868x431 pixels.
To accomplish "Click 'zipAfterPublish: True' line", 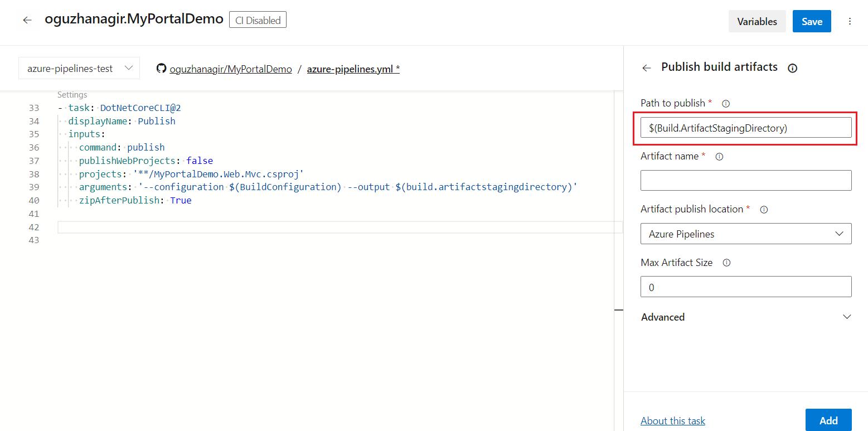I will [135, 201].
